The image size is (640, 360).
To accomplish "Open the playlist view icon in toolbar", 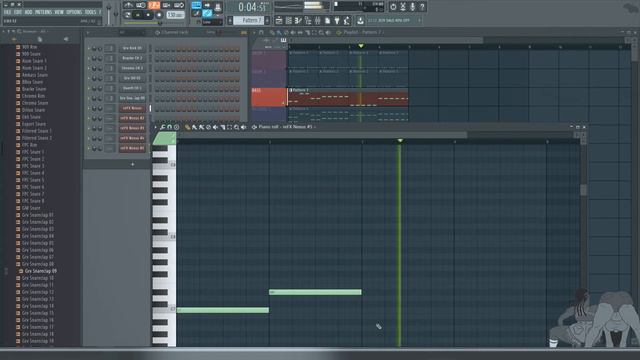I will (279, 20).
